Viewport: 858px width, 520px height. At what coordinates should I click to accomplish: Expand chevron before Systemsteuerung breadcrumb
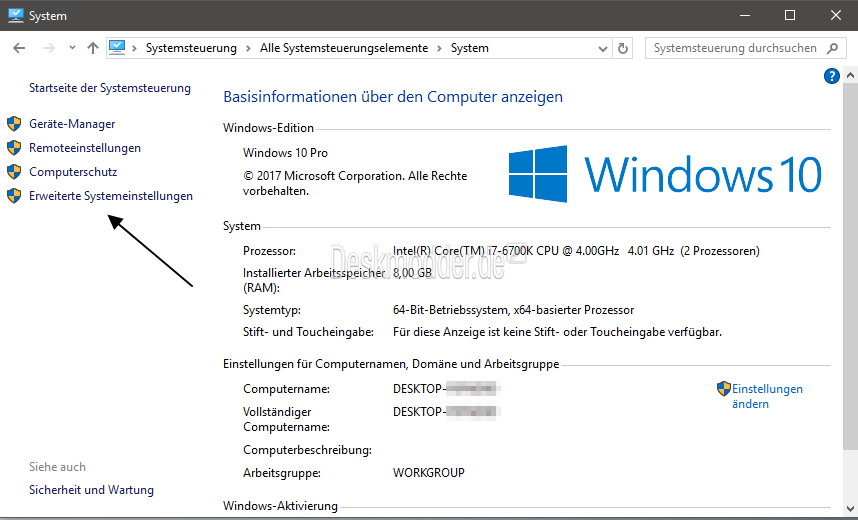pos(134,49)
